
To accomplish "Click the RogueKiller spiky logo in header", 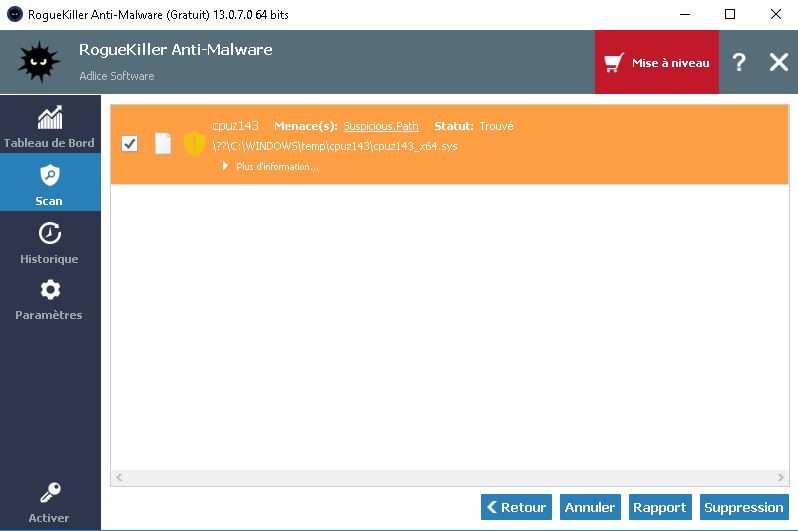I will tap(39, 62).
